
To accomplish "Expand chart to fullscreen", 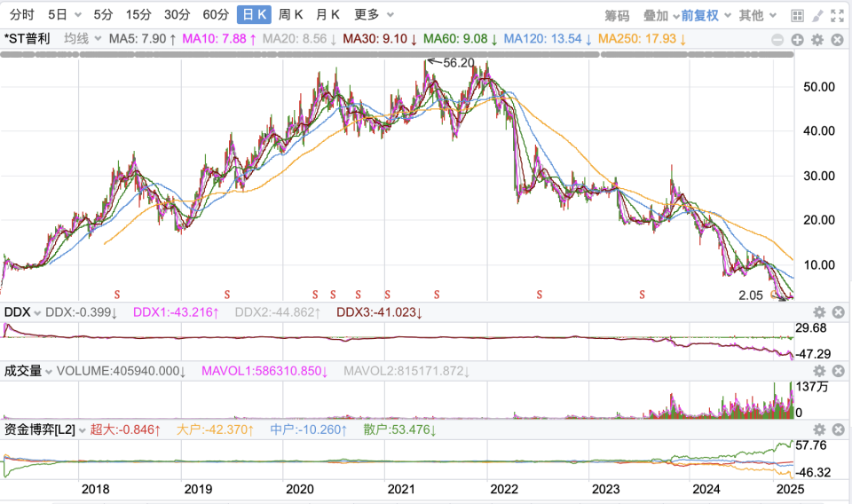I will click(837, 15).
